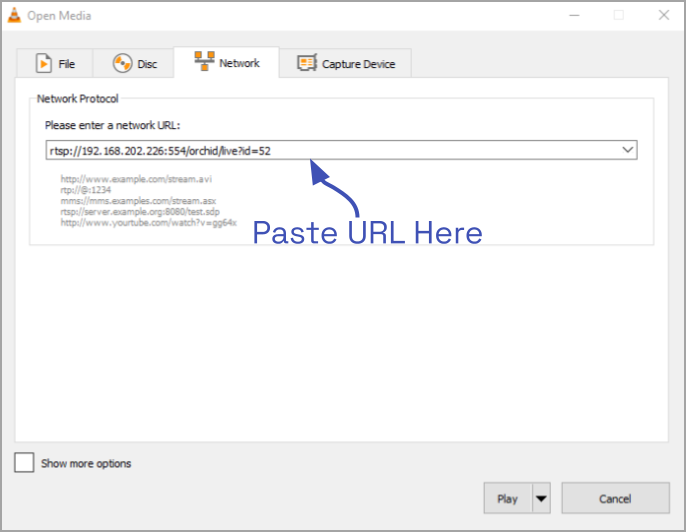Minimize the Open Media window
The image size is (686, 532).
coord(574,15)
